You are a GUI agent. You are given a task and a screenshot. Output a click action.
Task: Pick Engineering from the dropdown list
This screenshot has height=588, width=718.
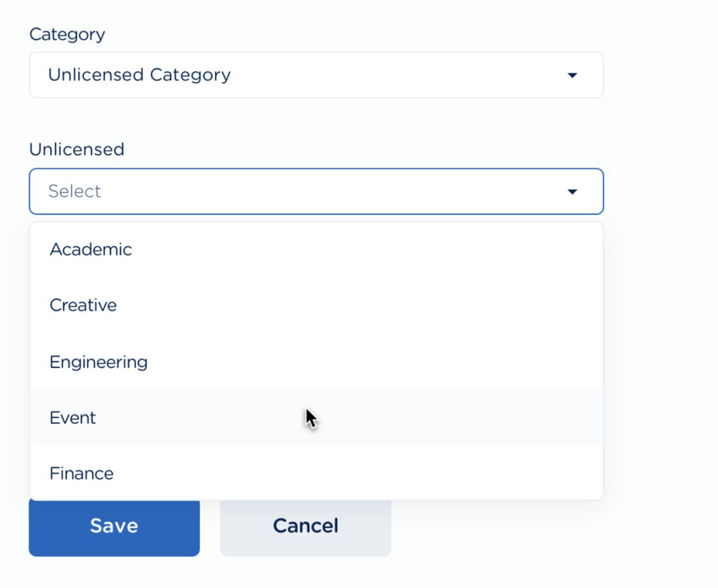316,362
